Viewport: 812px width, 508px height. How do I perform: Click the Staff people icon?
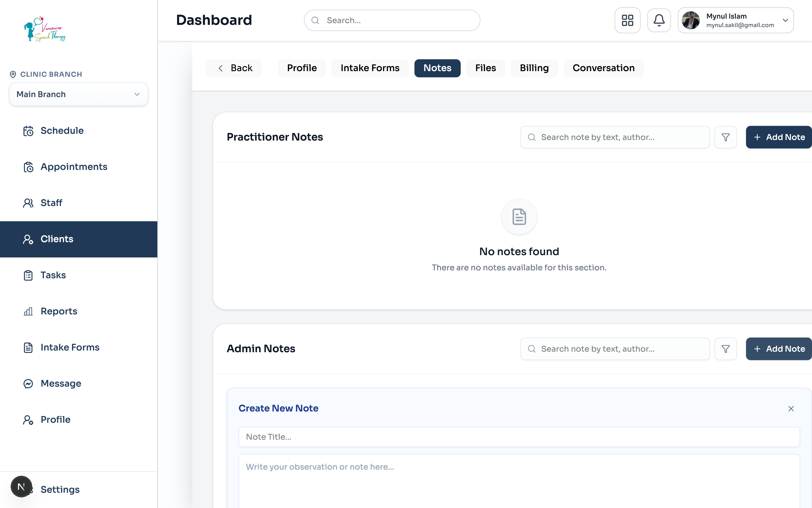(x=28, y=203)
